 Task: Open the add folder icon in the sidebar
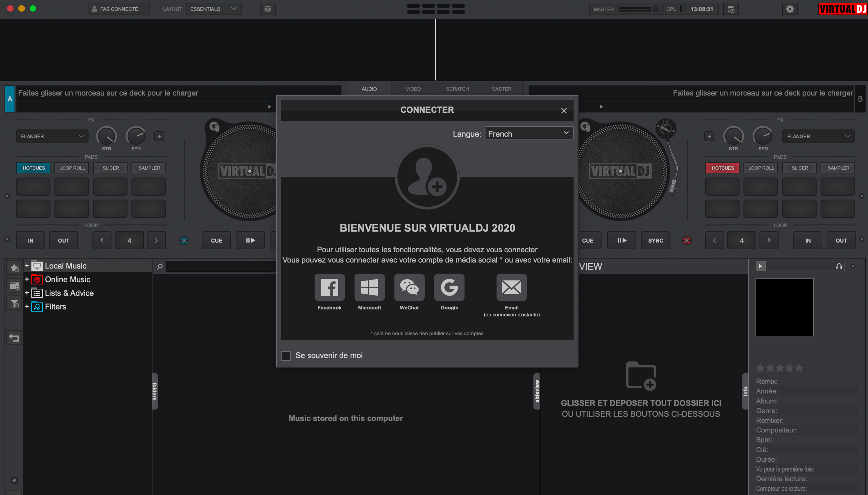[x=14, y=286]
